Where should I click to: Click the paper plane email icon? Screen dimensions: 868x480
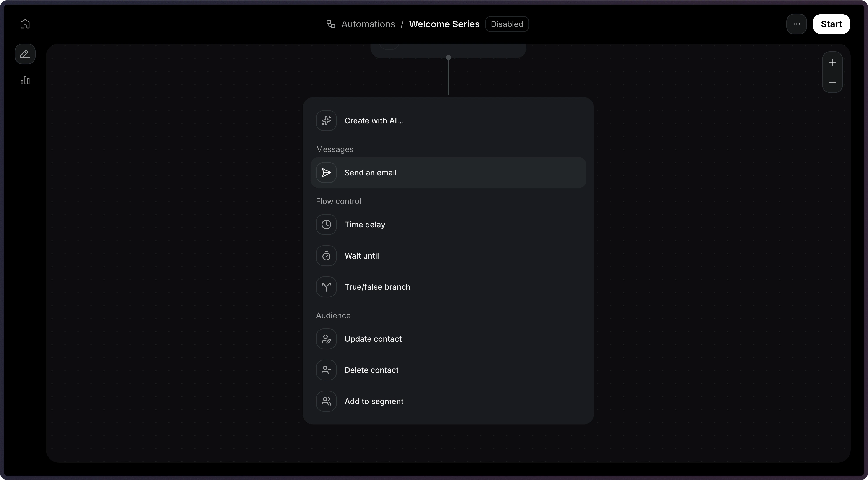(x=326, y=173)
